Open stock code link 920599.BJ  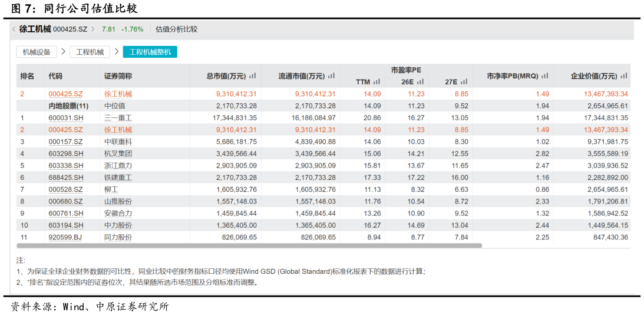coord(66,237)
